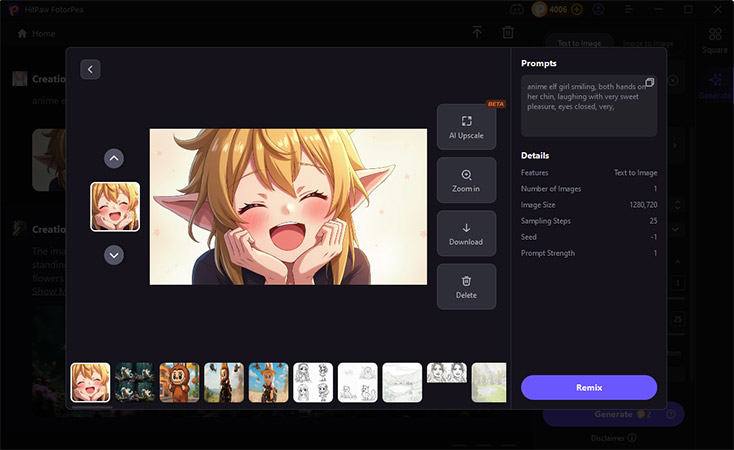
Task: Click the Image Size value 1280,720
Action: pos(643,205)
